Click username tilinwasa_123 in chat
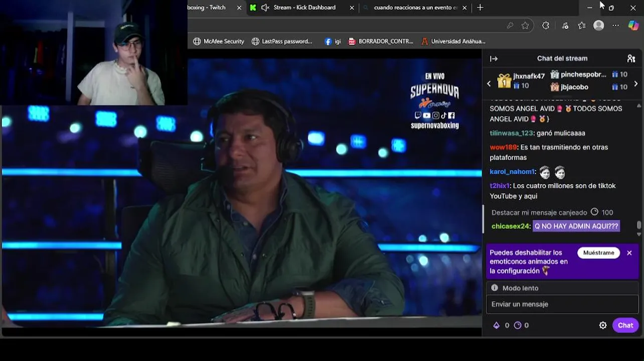644x361 pixels. tap(511, 133)
